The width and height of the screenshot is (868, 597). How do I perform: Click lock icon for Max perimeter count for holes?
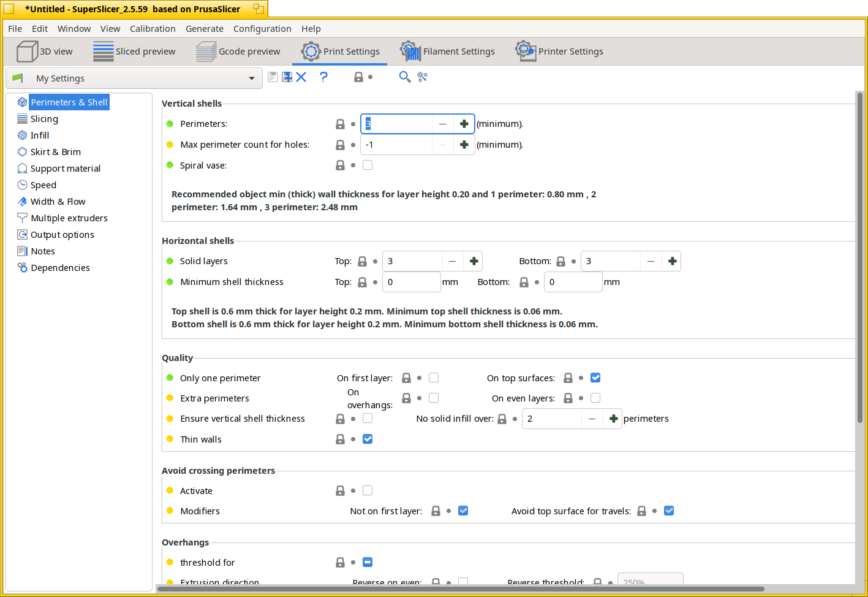(x=340, y=145)
